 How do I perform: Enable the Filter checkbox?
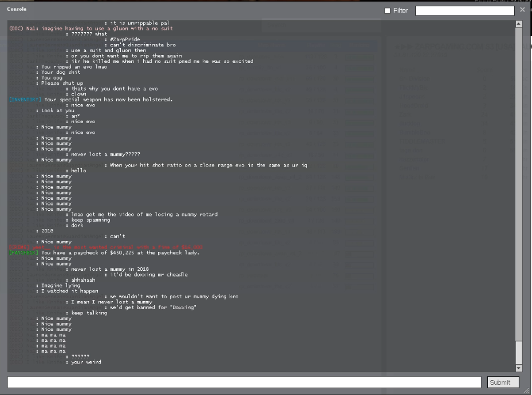click(387, 11)
